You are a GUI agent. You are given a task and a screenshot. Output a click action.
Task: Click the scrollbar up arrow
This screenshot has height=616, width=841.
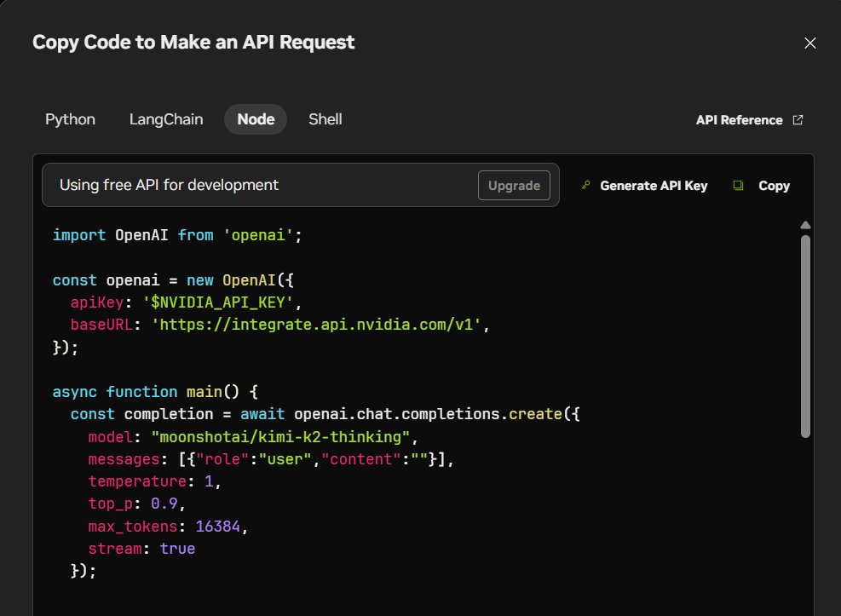click(x=804, y=225)
